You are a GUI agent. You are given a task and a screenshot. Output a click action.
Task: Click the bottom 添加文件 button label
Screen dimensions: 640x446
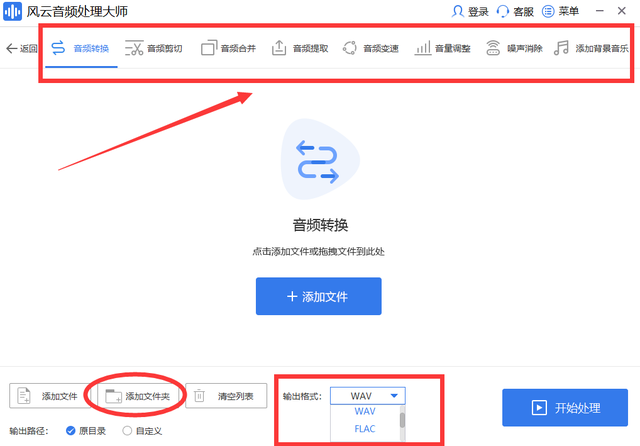coord(59,396)
